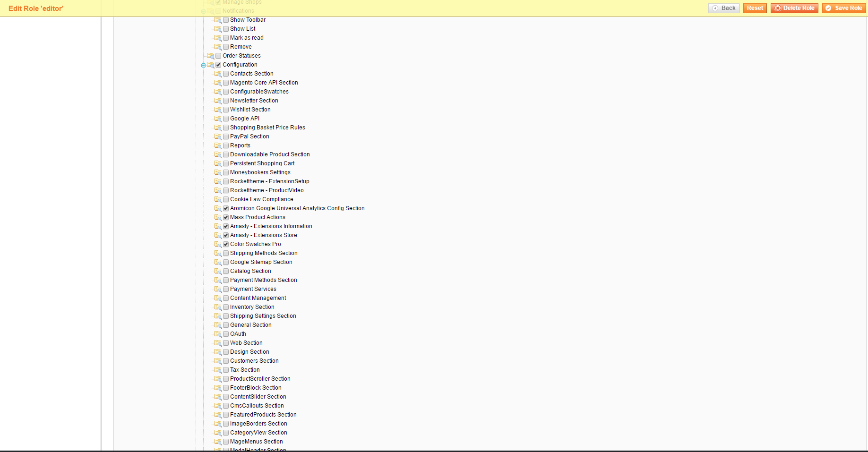
Task: Select the Customers Section tree item
Action: (254, 361)
